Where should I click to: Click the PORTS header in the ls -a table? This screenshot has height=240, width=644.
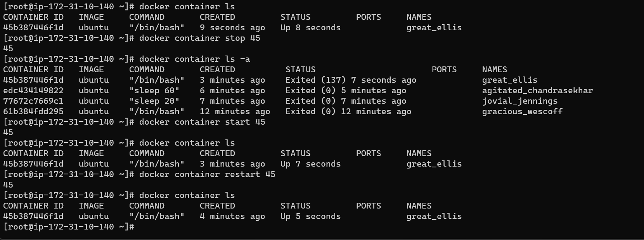pyautogui.click(x=444, y=70)
